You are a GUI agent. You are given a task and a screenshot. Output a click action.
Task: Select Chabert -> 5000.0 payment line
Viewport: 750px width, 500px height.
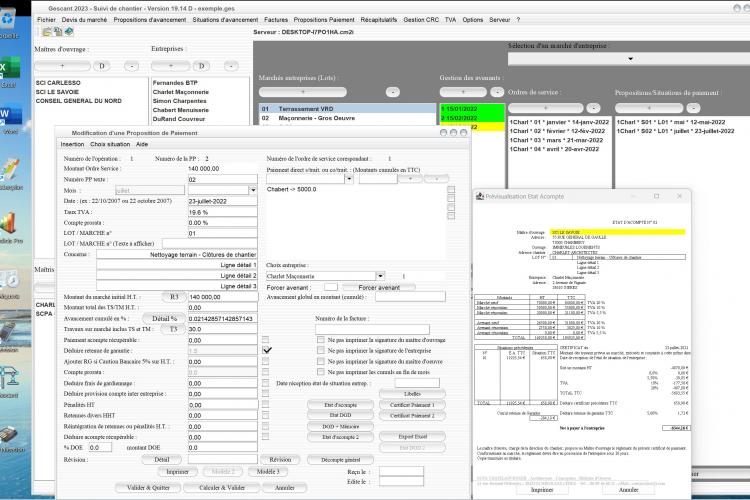point(291,189)
